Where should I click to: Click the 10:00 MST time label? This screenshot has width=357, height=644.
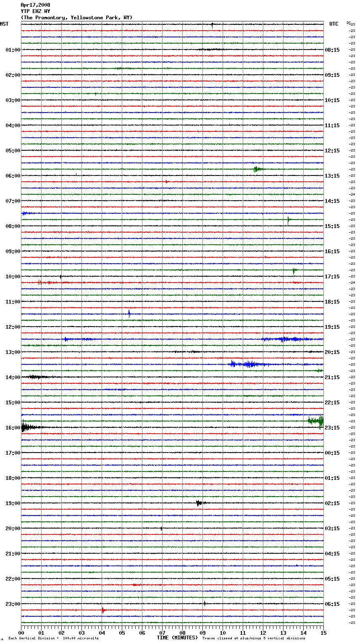point(13,277)
